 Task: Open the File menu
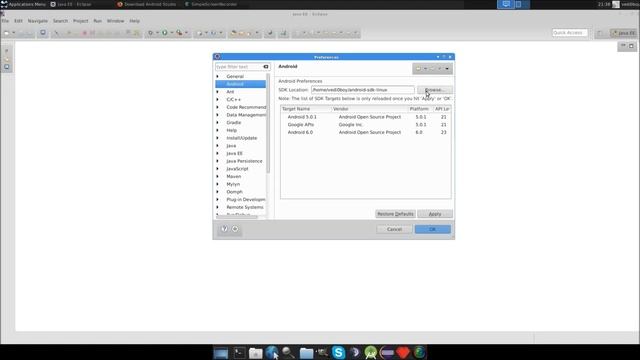coord(5,21)
